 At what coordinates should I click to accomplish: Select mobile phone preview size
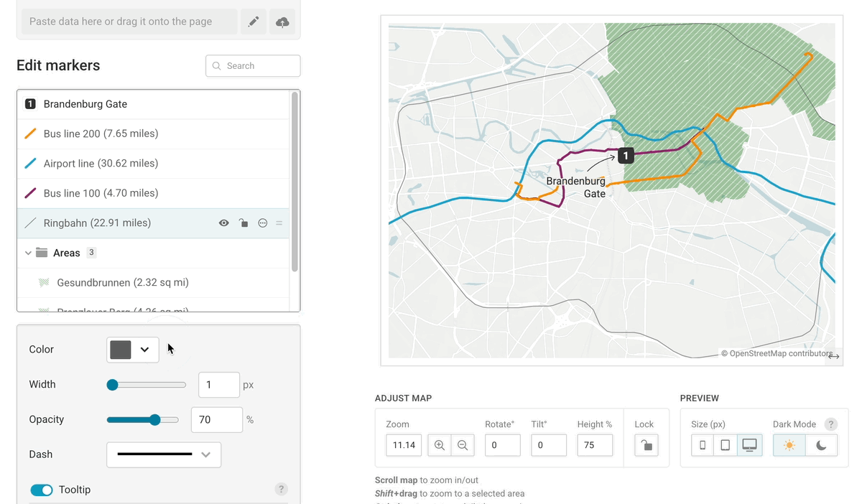703,445
